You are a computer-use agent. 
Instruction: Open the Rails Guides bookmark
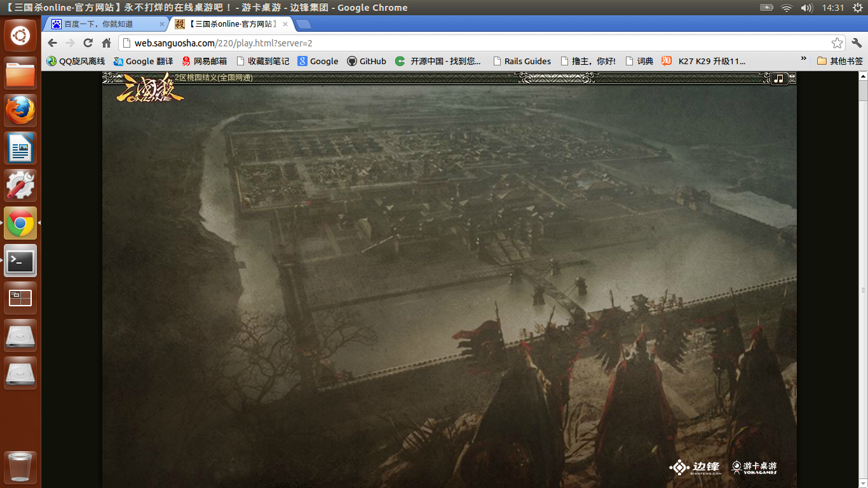pyautogui.click(x=522, y=61)
